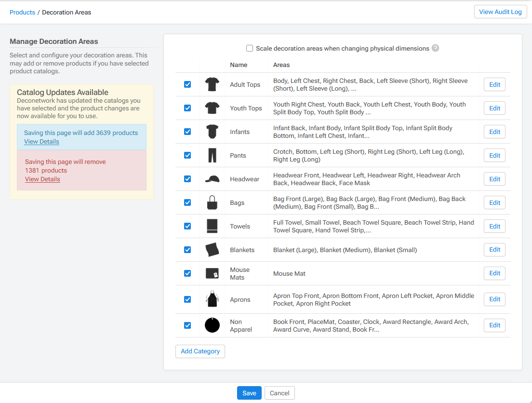Save the decoration area changes
This screenshot has height=403, width=532.
[x=249, y=393]
